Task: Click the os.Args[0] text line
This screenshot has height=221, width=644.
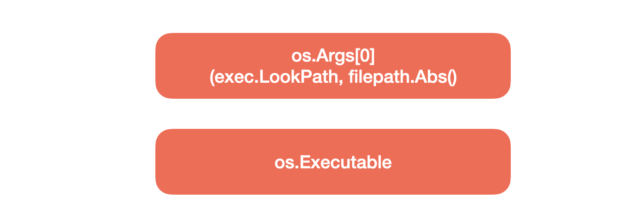Action: pyautogui.click(x=333, y=56)
